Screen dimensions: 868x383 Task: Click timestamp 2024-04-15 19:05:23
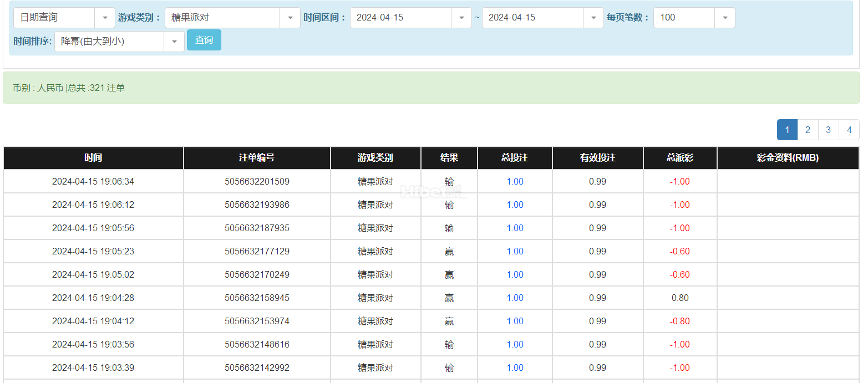tap(93, 252)
